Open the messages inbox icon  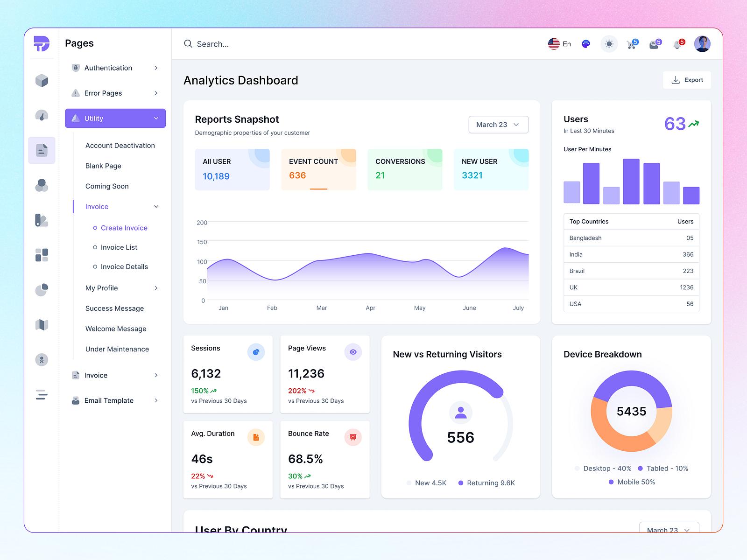(x=655, y=44)
